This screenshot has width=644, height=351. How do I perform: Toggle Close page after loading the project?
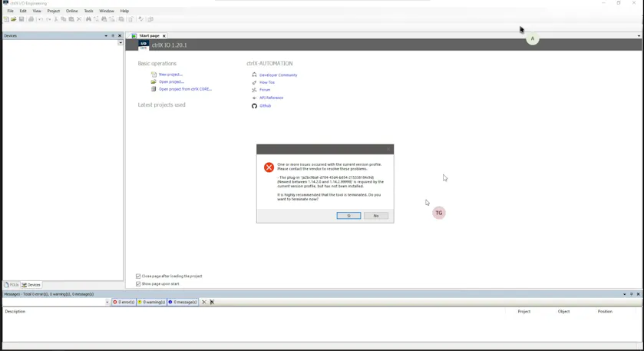[x=138, y=276]
